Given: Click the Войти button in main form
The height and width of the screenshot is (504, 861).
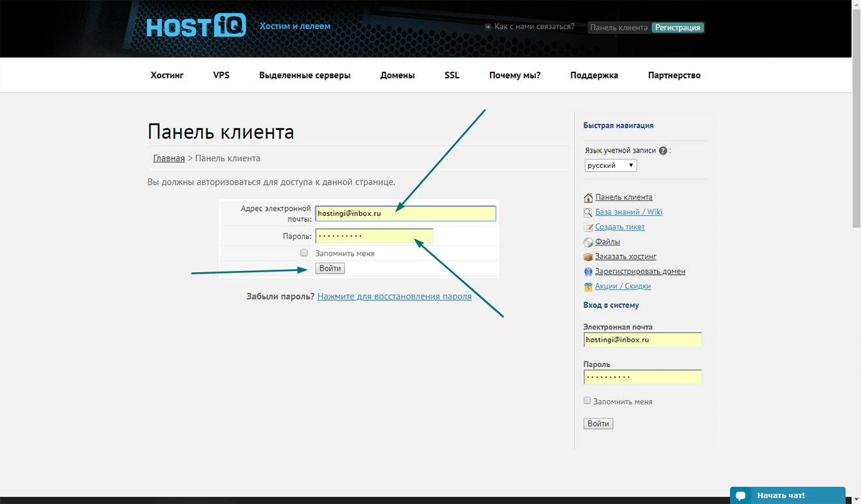Looking at the screenshot, I should point(330,268).
